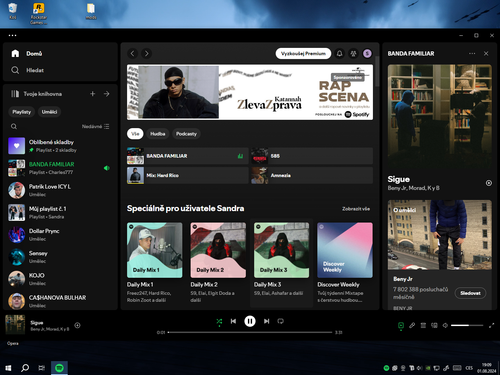Expand library with the arrow icon

107,94
